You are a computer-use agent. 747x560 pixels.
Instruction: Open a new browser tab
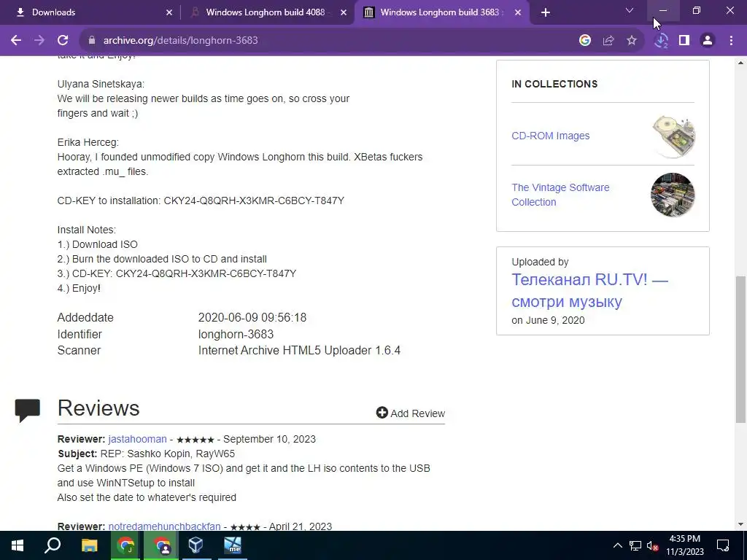click(x=546, y=12)
